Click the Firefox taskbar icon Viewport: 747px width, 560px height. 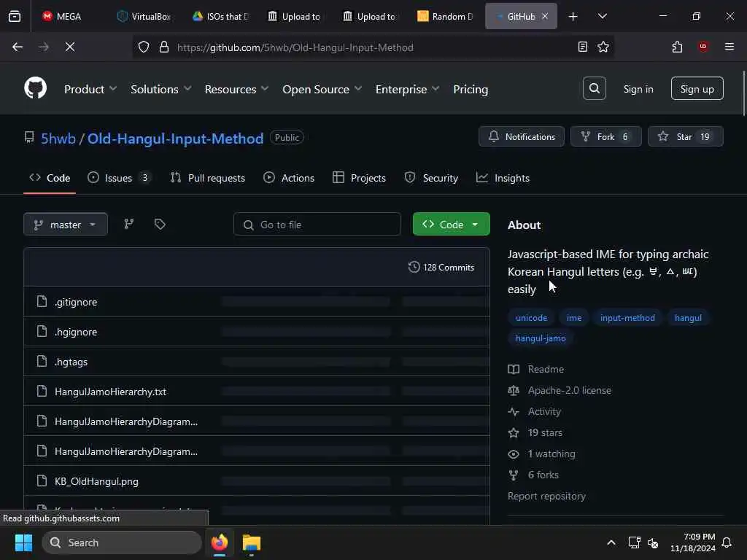point(219,542)
